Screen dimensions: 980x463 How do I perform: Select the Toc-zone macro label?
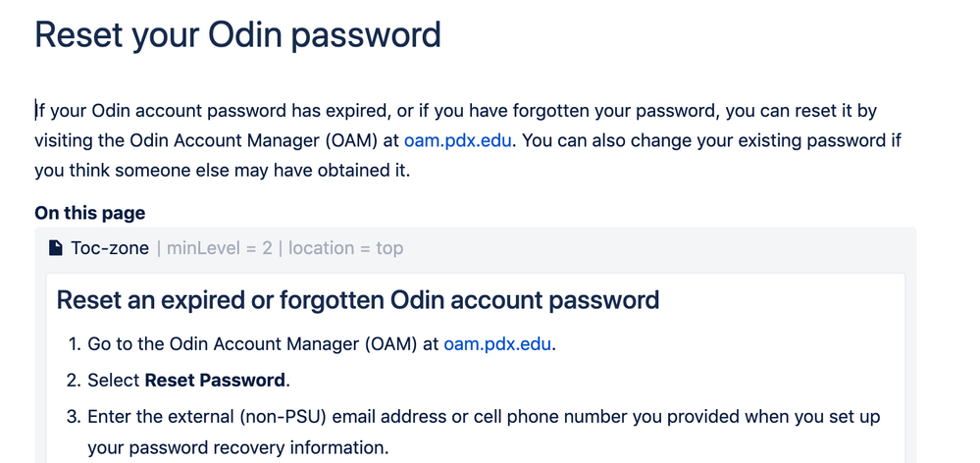[x=109, y=248]
